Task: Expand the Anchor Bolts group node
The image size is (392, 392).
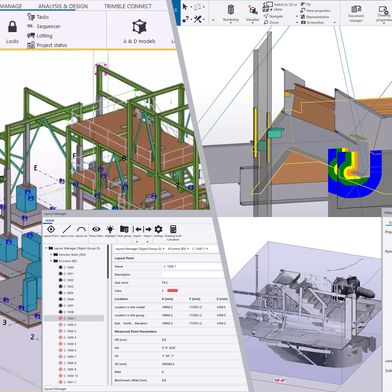Action: (51, 255)
